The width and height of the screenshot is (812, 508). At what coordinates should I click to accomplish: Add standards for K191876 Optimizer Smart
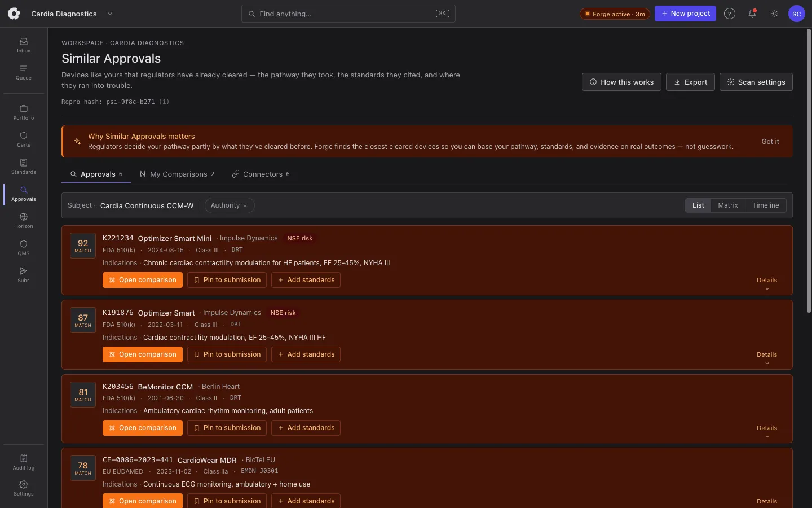(x=306, y=354)
